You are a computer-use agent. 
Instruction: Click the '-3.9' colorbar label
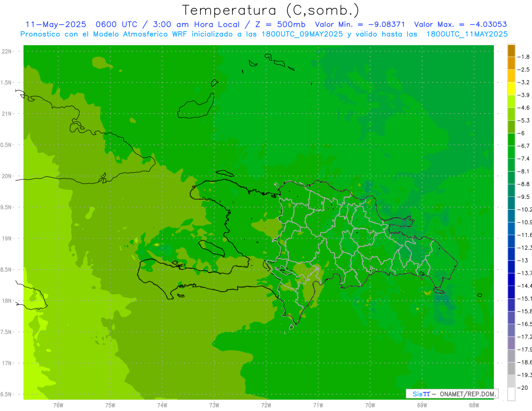click(x=524, y=95)
